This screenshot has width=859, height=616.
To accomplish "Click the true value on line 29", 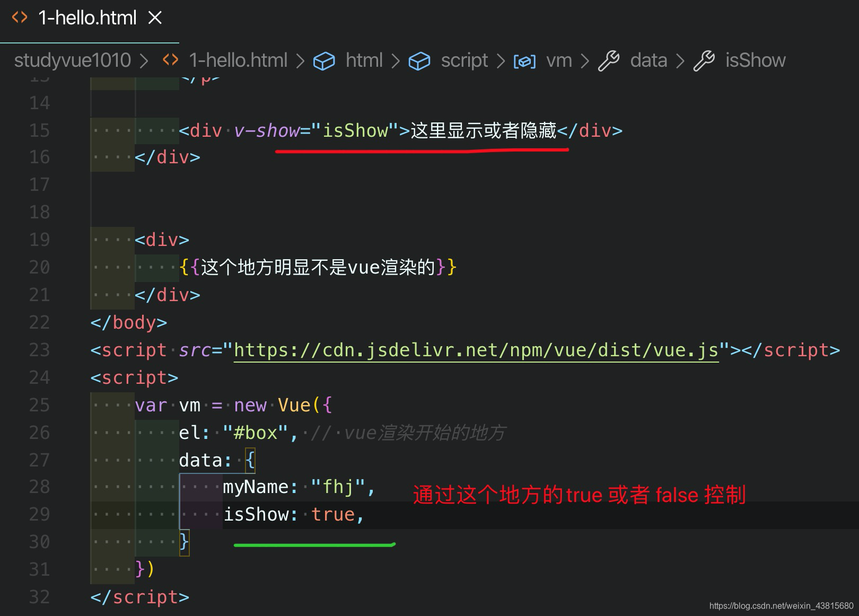I will tap(333, 514).
